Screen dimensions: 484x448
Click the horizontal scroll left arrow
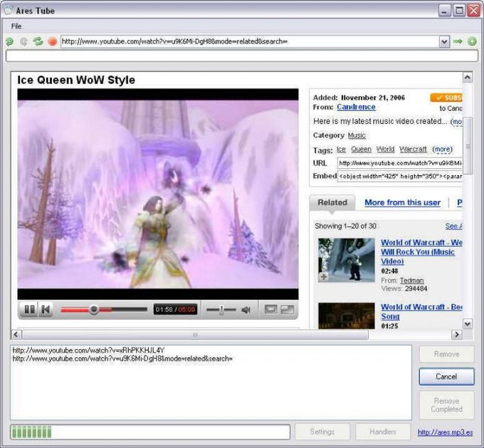pyautogui.click(x=16, y=335)
